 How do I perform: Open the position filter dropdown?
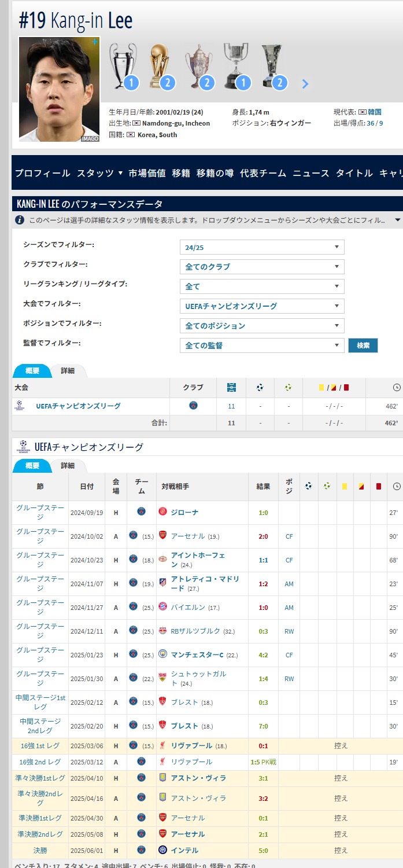262,326
